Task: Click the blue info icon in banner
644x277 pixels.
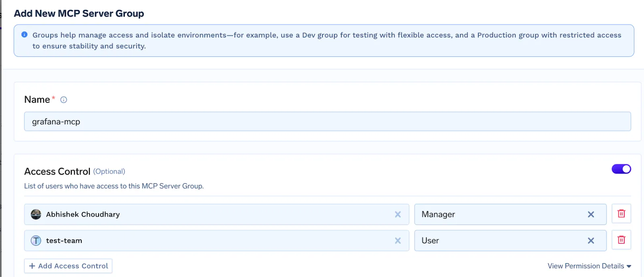Action: (x=25, y=35)
